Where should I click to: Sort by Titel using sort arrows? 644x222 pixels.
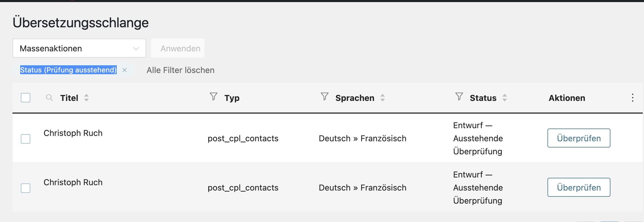point(86,98)
